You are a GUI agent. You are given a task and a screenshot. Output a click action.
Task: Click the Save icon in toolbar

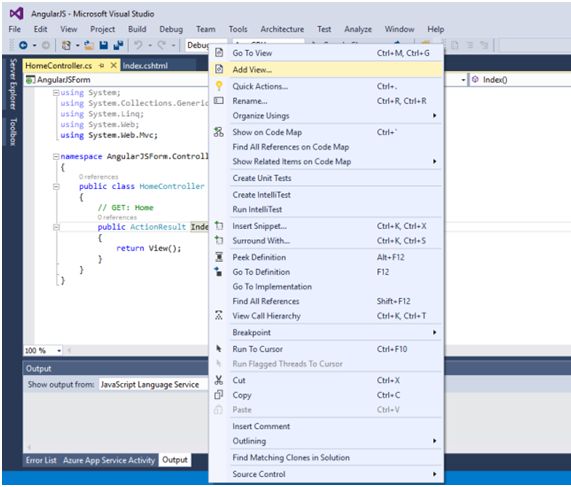click(104, 45)
